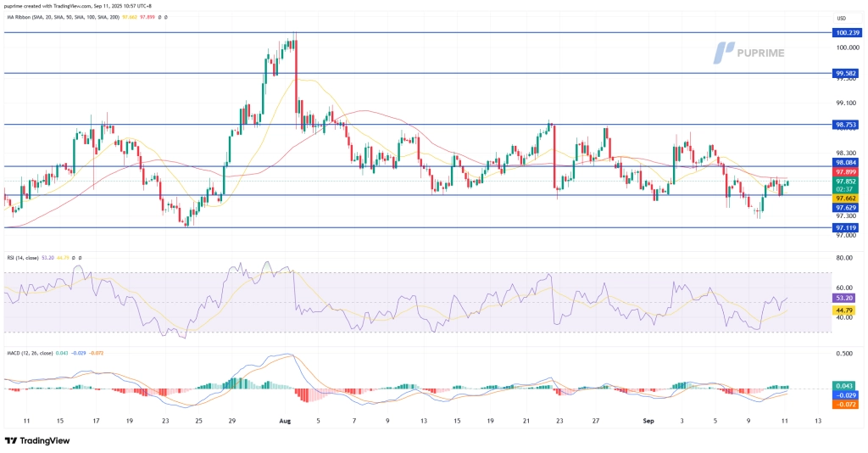Click the TradingView logo

pyautogui.click(x=37, y=441)
